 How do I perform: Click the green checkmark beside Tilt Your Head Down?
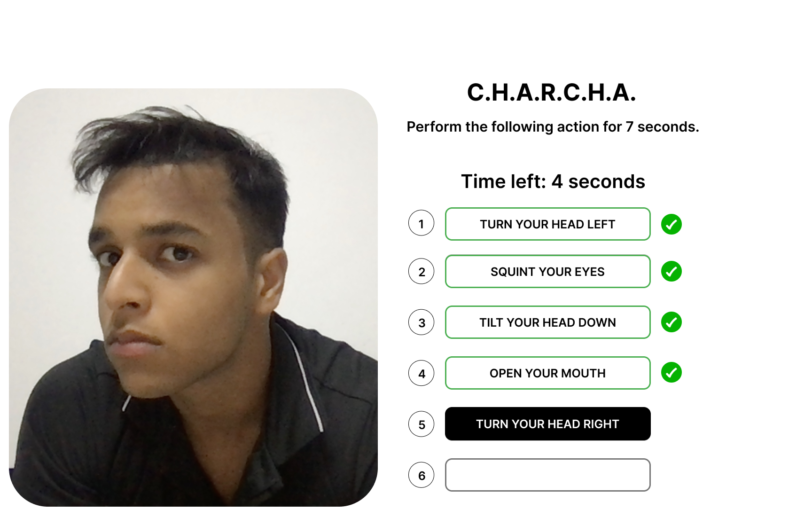point(671,322)
